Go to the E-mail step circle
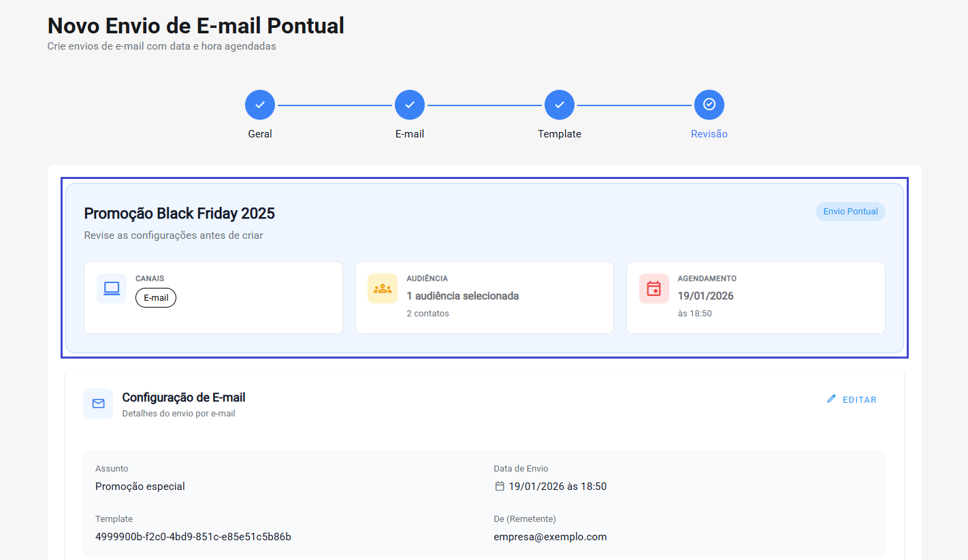 click(410, 105)
